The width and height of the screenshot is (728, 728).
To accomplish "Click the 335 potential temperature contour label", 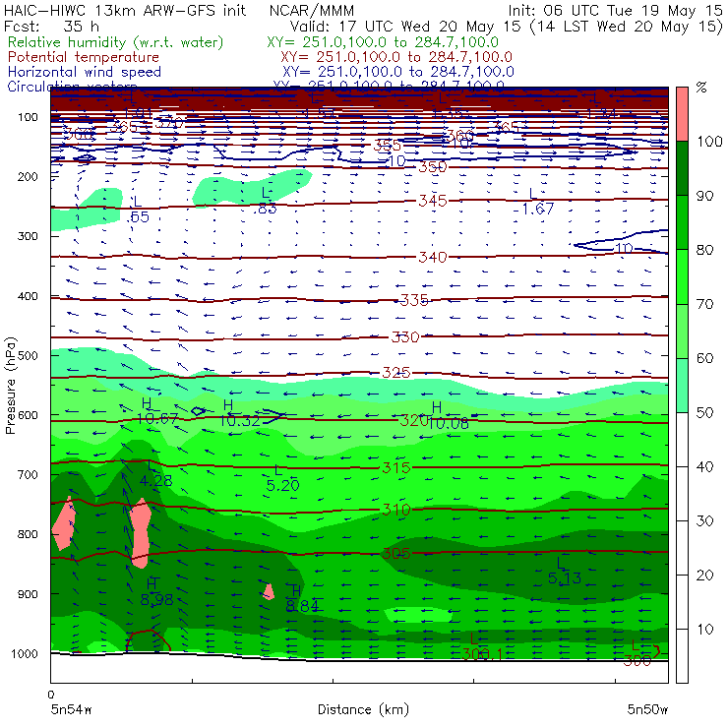I will click(414, 300).
